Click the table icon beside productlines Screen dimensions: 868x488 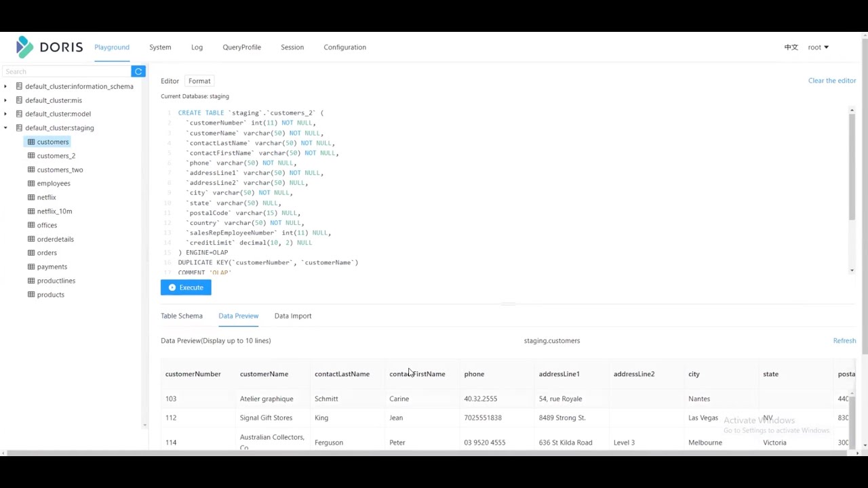[31, 281]
